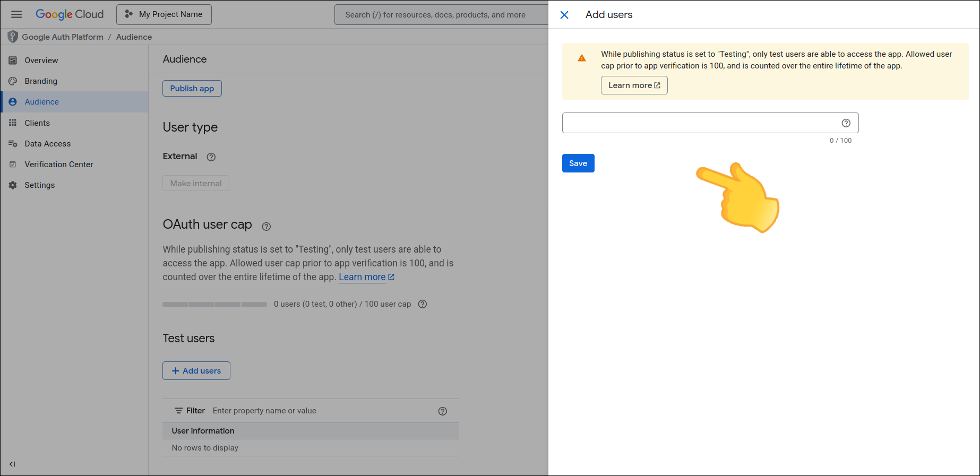This screenshot has width=980, height=476.
Task: Open the Clients sidebar item
Action: (x=74, y=123)
